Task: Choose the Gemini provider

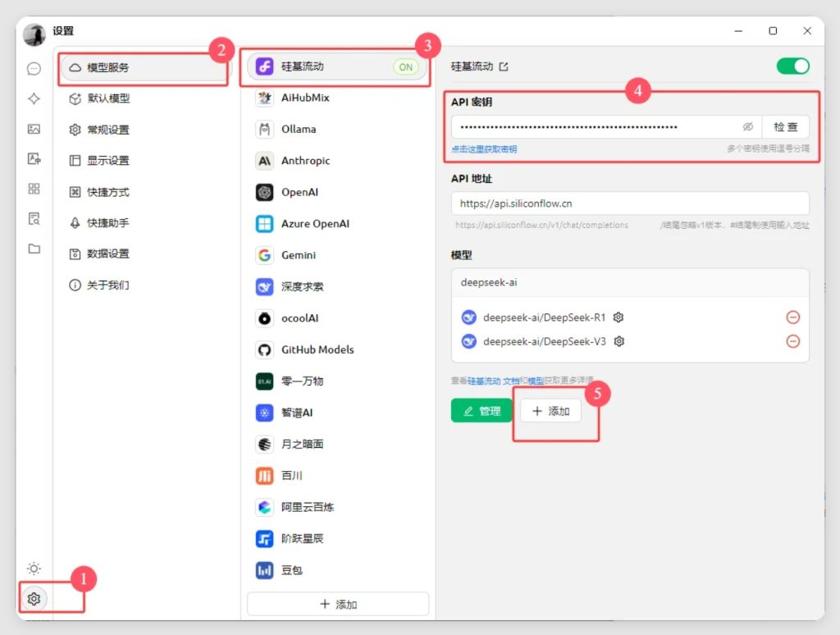Action: [x=337, y=255]
